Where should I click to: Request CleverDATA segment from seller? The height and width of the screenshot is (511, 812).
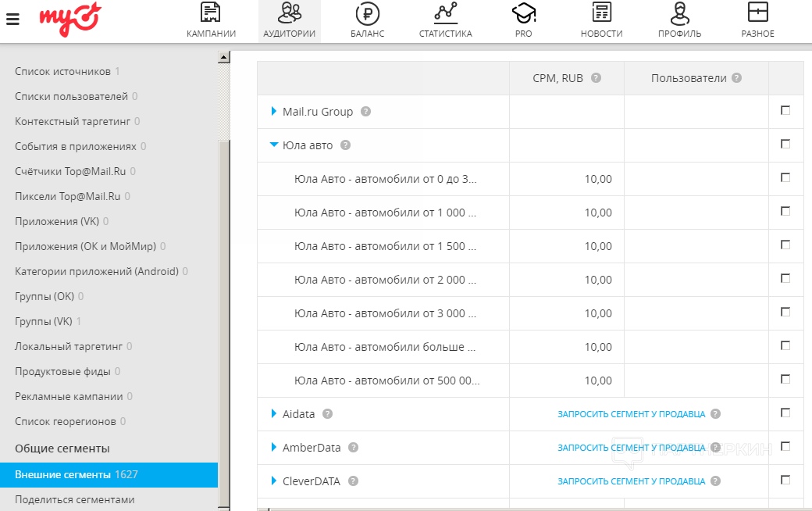coord(632,481)
